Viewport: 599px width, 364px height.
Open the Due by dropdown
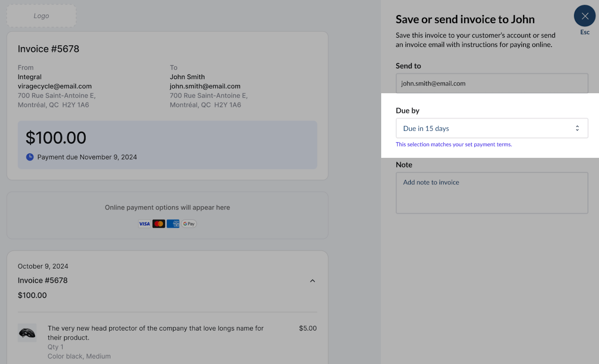pos(492,128)
